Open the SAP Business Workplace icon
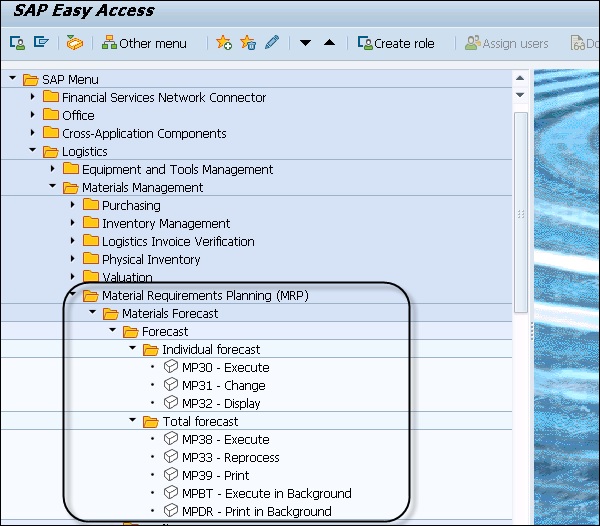This screenshot has height=526, width=600. [74, 44]
